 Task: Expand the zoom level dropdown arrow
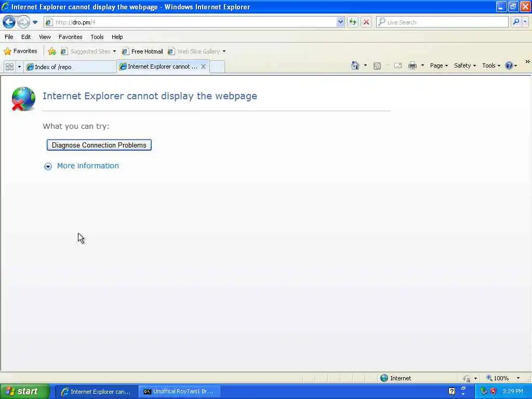click(x=518, y=378)
